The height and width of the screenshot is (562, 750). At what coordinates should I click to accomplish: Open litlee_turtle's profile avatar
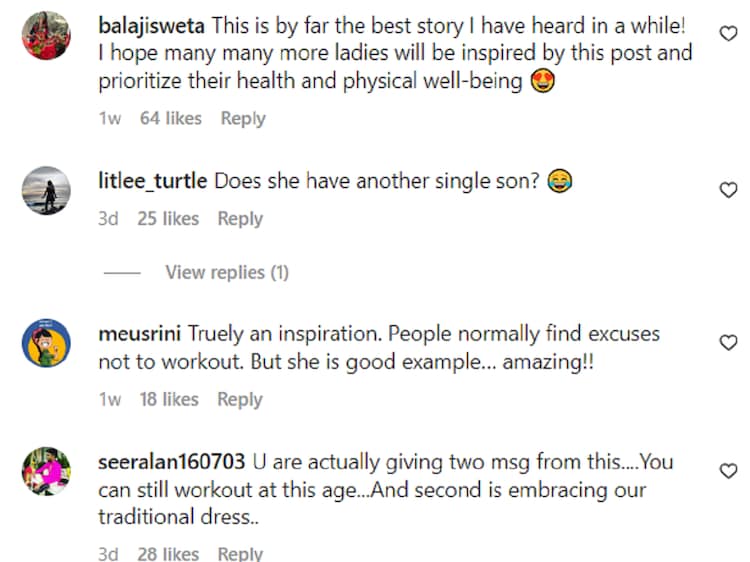(x=46, y=190)
